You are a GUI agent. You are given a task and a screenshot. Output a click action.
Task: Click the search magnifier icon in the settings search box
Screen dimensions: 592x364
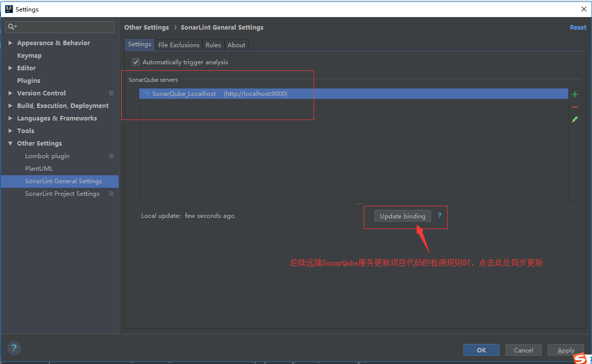point(12,27)
